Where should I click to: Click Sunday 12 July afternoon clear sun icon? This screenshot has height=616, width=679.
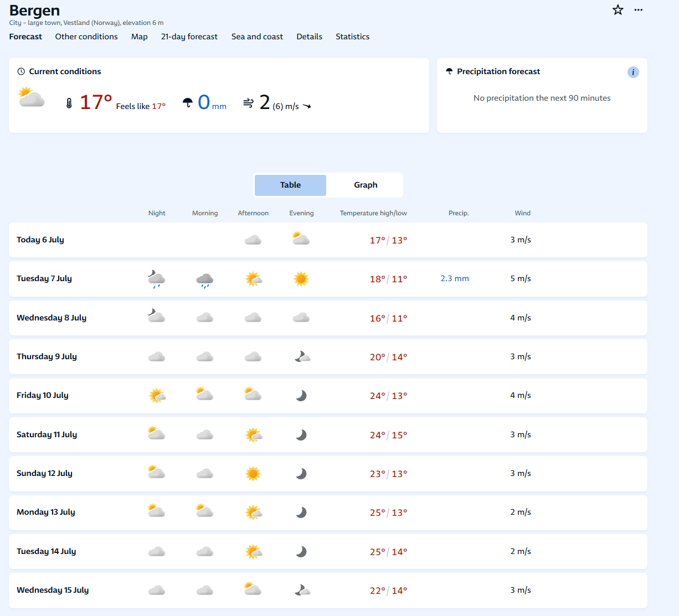point(253,473)
